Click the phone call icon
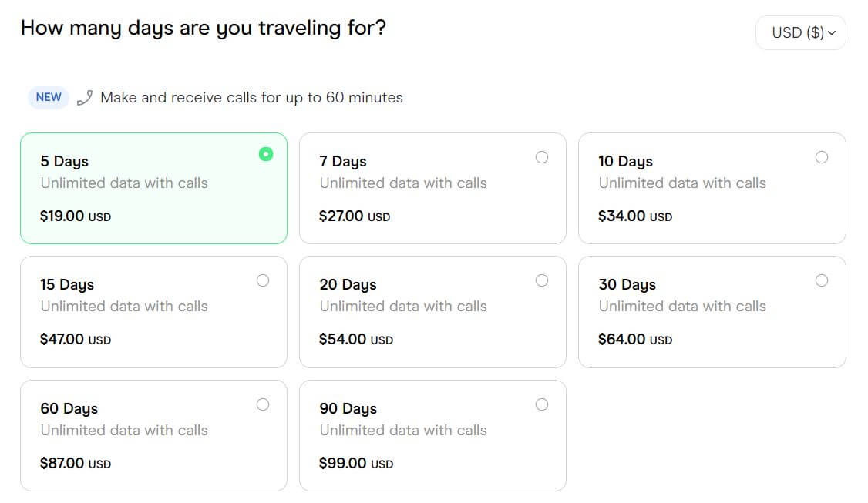Image resolution: width=868 pixels, height=503 pixels. pyautogui.click(x=85, y=98)
